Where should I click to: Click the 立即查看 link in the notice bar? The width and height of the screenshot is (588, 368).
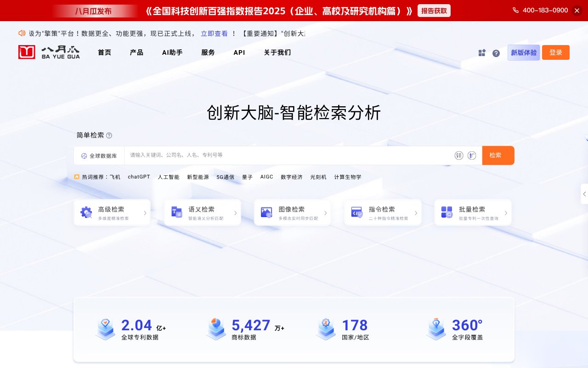tap(215, 33)
